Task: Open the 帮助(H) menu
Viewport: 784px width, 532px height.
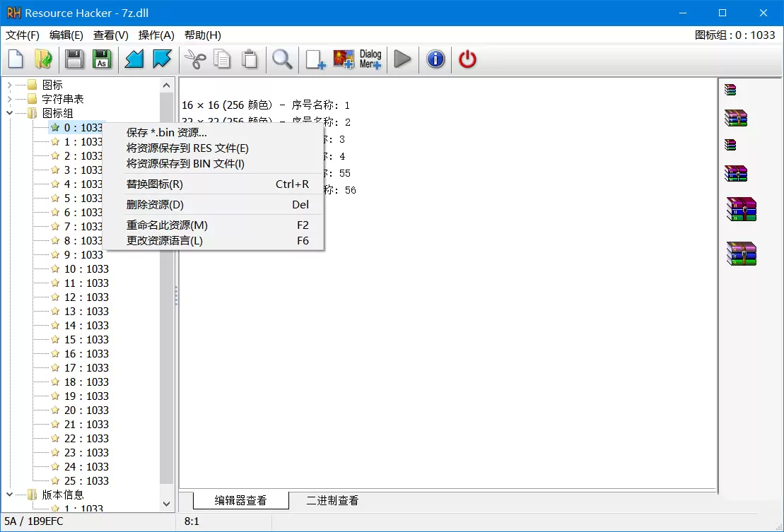Action: pos(202,35)
